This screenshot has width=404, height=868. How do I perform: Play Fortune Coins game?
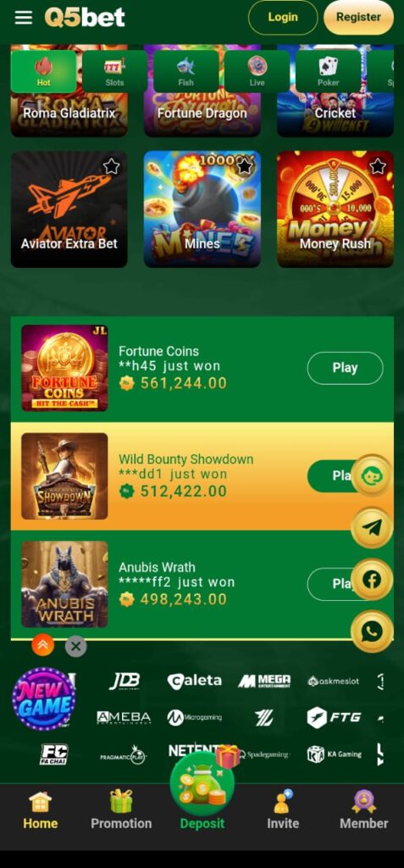345,368
